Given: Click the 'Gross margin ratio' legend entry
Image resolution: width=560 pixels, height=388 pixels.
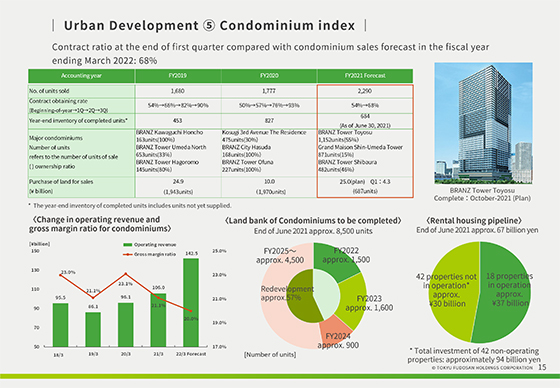Looking at the screenshot, I should click(x=150, y=254).
